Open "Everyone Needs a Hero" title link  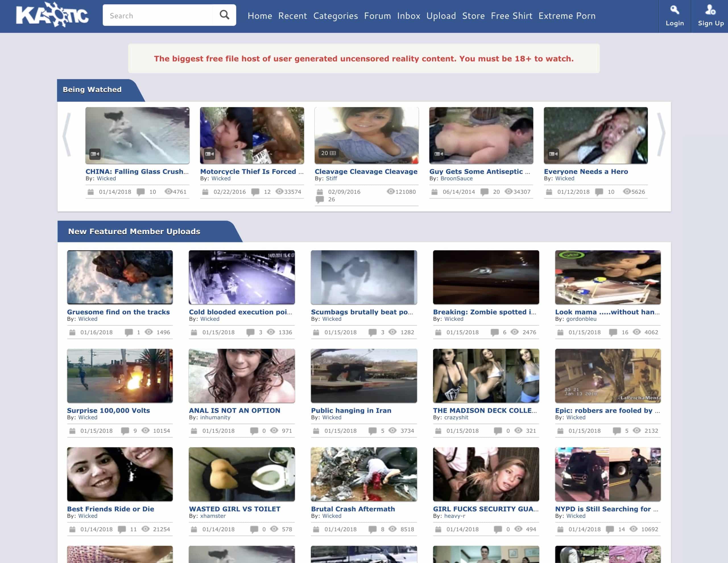coord(586,172)
